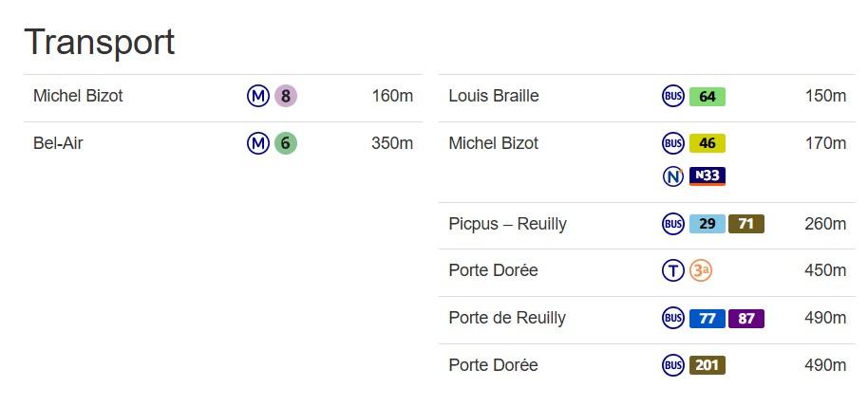Click the Porte de Reuilly stop name
Viewport: 868px width, 406px height.
507,318
